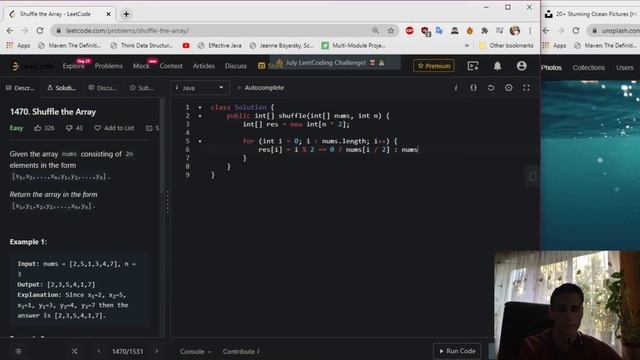Reload the LeetCode page
The width and height of the screenshot is (640, 360).
(40, 31)
